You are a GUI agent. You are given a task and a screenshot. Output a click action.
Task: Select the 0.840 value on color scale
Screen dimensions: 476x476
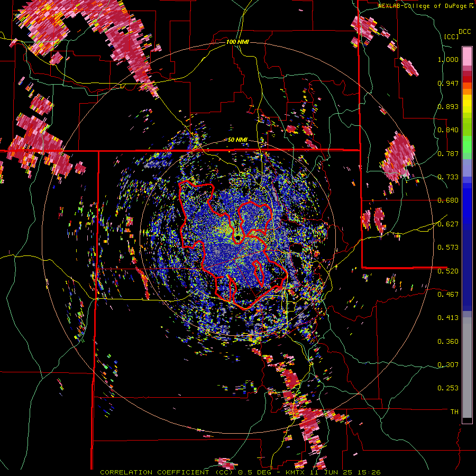coord(448,130)
